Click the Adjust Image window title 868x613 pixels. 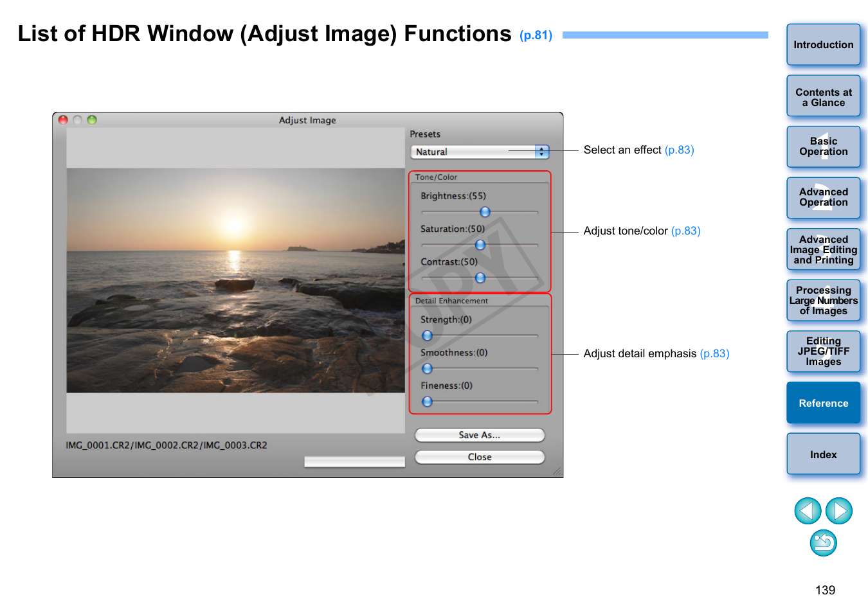tap(307, 120)
